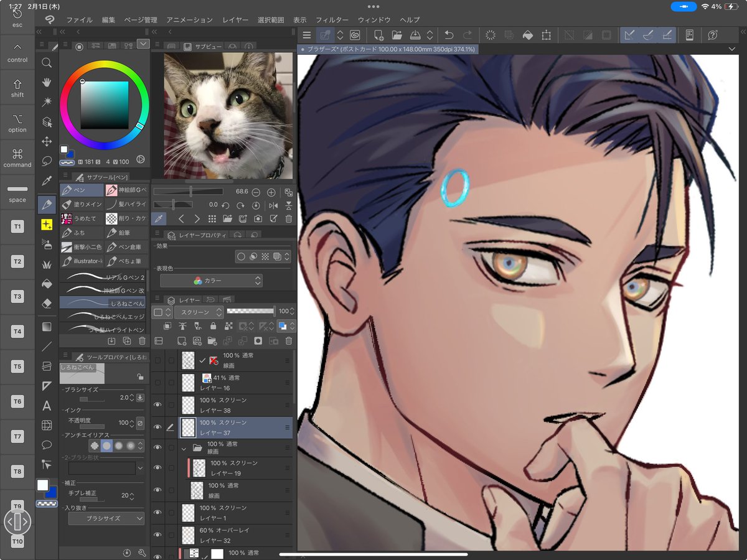Select the Pen tool in toolbar

point(47,203)
